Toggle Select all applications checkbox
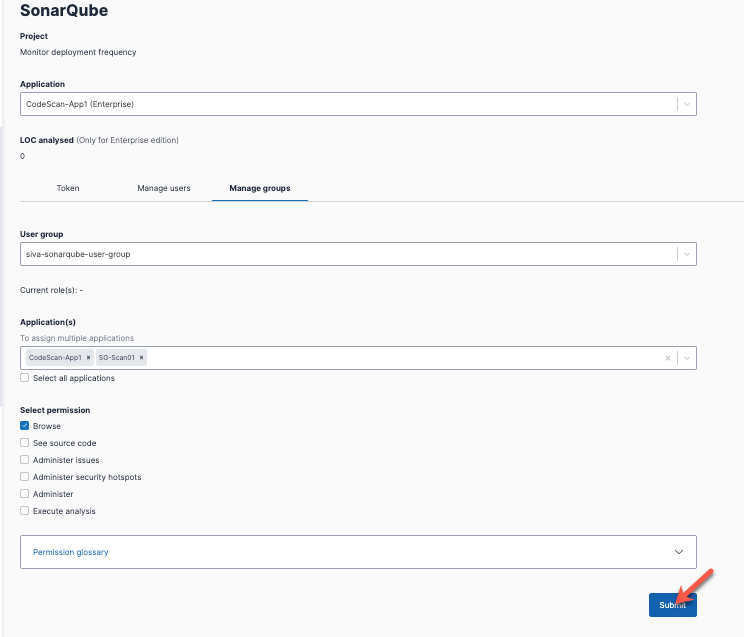 coord(25,378)
